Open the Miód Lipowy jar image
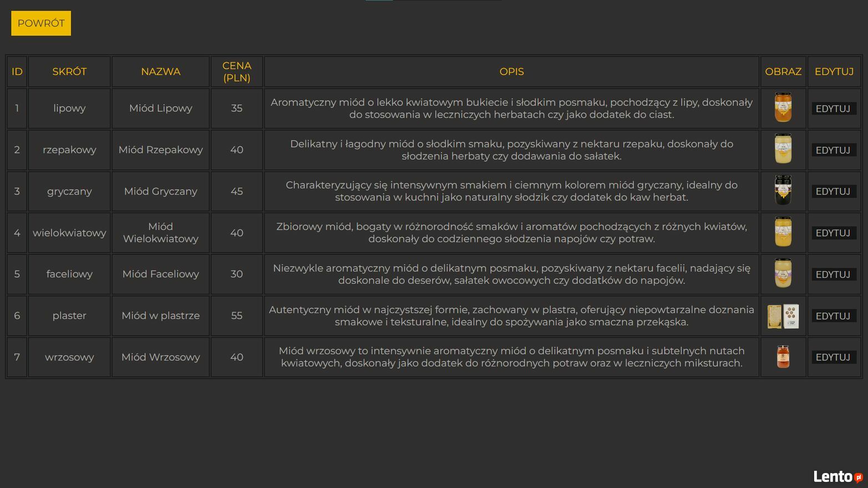 coord(783,108)
